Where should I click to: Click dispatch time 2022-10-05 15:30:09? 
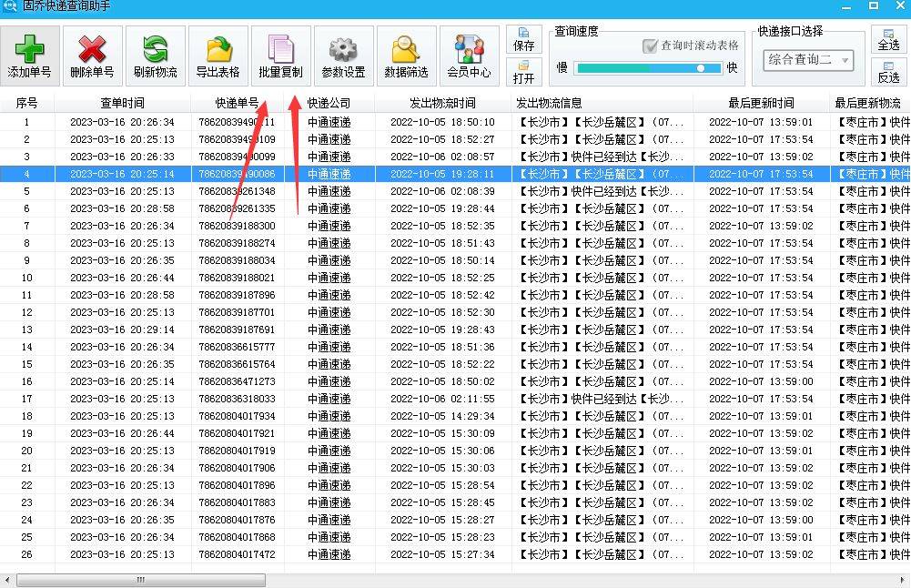(x=442, y=433)
